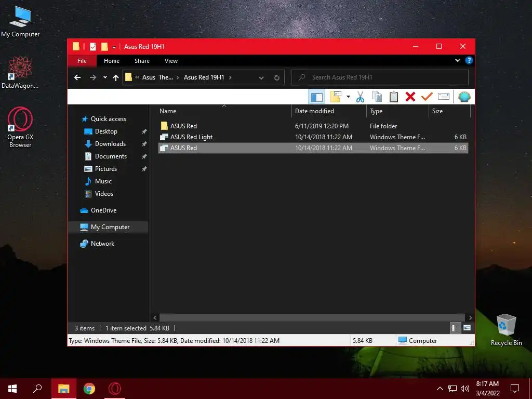Open address bar history dropdown

tap(261, 78)
